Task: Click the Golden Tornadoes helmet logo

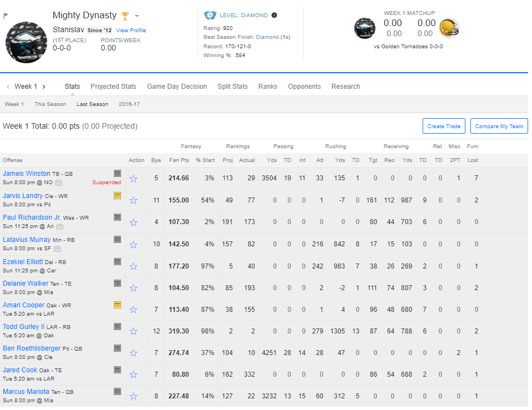Action: click(x=449, y=28)
